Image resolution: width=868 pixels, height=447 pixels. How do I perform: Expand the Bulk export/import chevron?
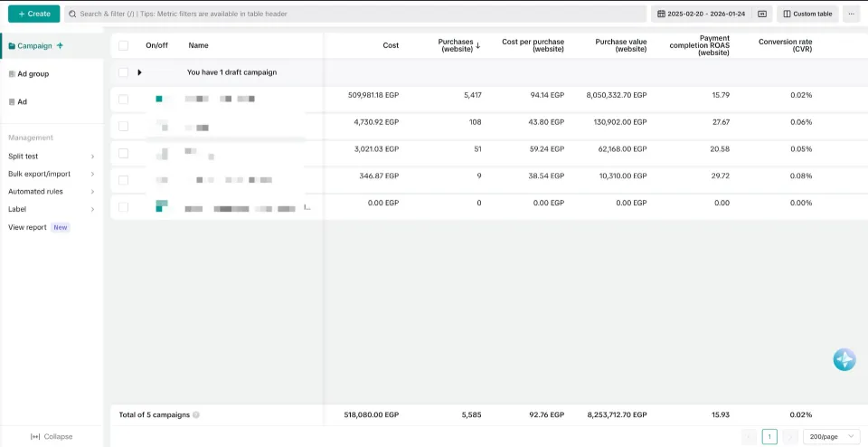tap(92, 174)
